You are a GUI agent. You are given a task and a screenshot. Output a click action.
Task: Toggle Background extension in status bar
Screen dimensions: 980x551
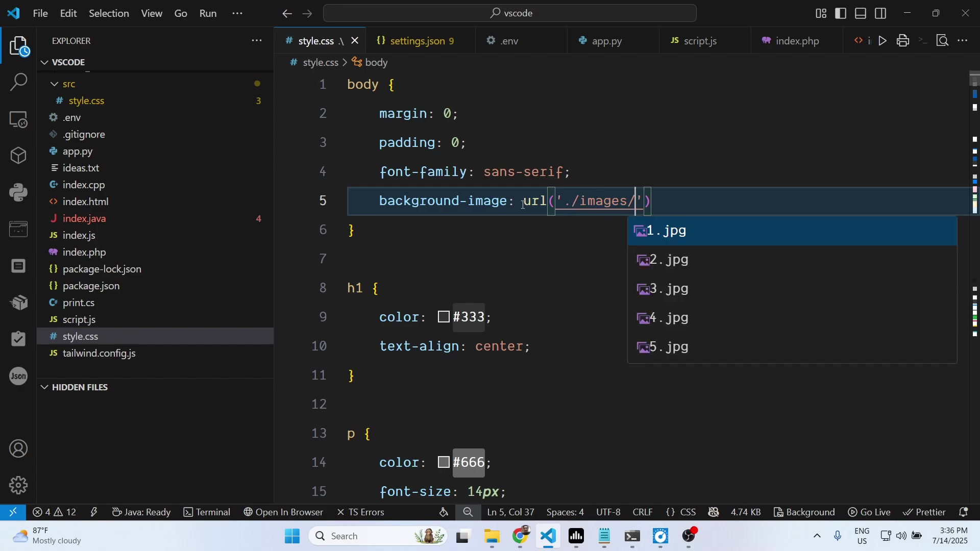tap(805, 512)
